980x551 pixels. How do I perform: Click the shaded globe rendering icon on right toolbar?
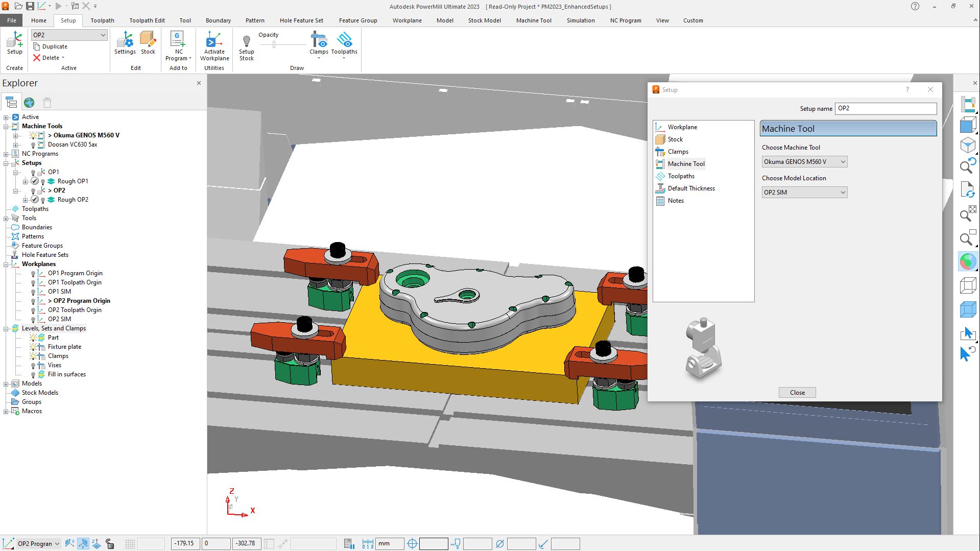click(968, 261)
